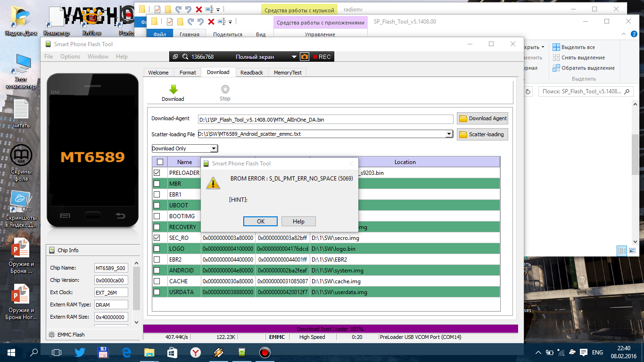Click the Winamp lightning icon on taskbar

pyautogui.click(x=218, y=352)
